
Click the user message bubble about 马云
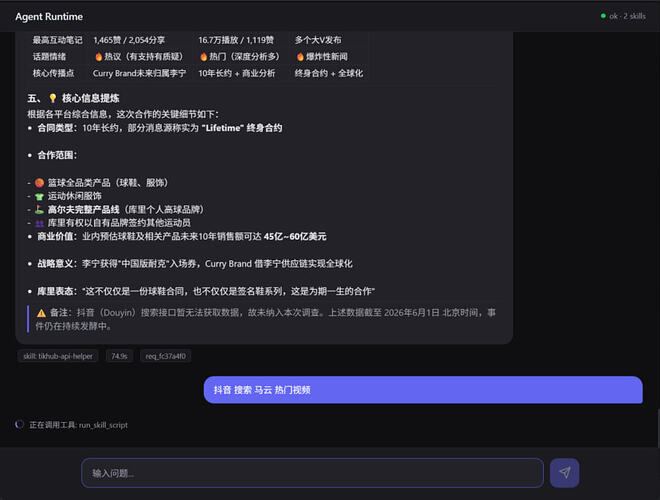(x=423, y=390)
